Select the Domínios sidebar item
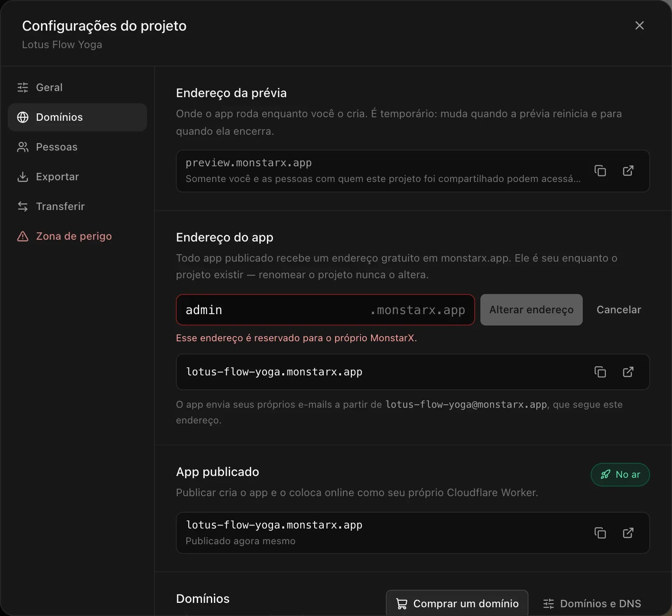Image resolution: width=672 pixels, height=616 pixels. (x=77, y=117)
